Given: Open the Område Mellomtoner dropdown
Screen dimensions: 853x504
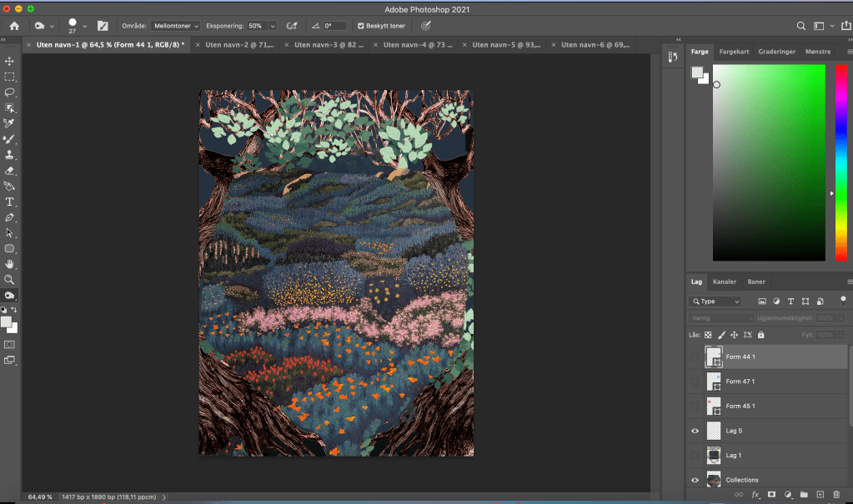Looking at the screenshot, I should click(176, 27).
